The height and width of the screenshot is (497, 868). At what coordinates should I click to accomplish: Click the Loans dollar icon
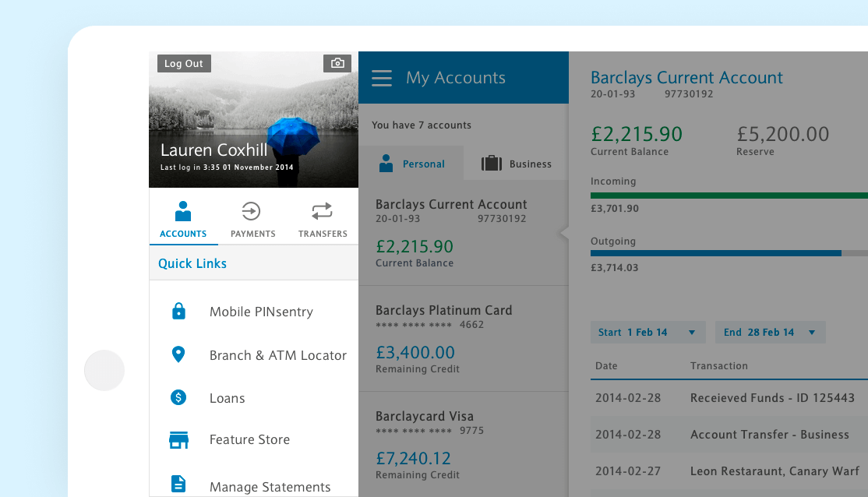click(x=178, y=398)
